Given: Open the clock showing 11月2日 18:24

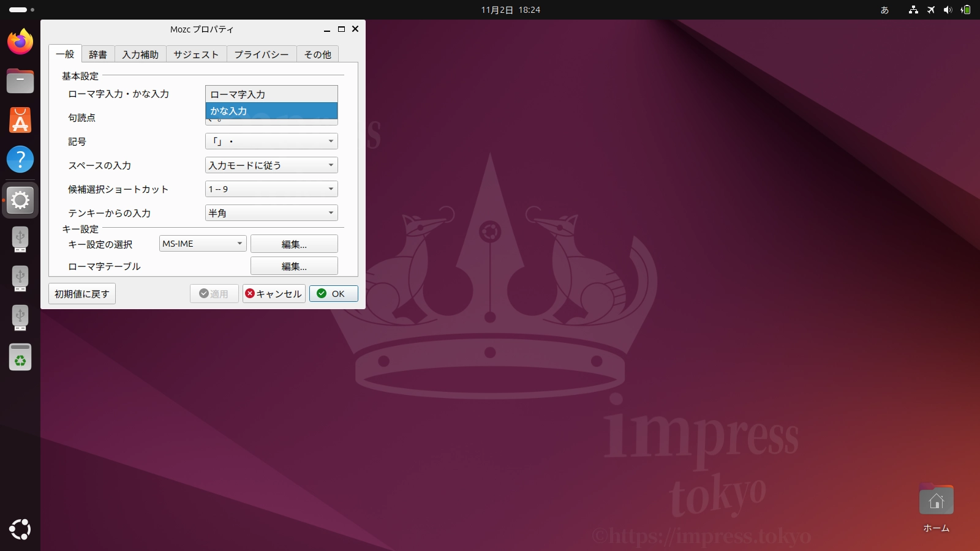Looking at the screenshot, I should pyautogui.click(x=510, y=10).
